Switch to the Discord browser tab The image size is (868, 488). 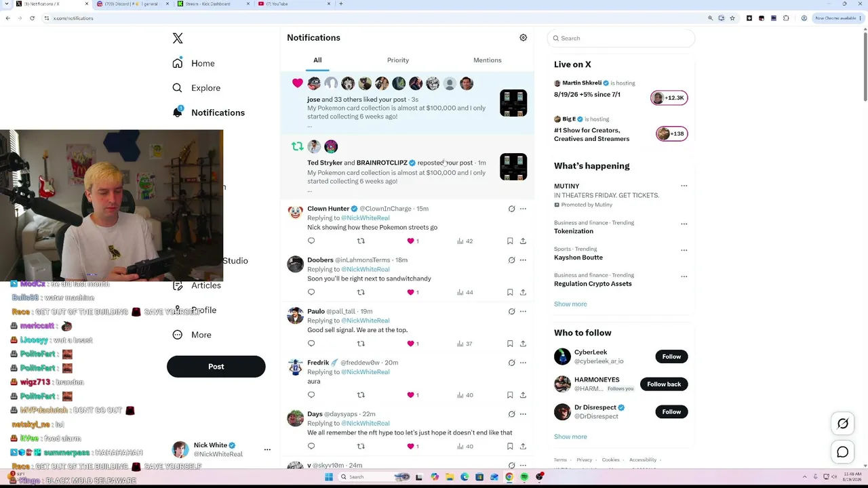(132, 4)
